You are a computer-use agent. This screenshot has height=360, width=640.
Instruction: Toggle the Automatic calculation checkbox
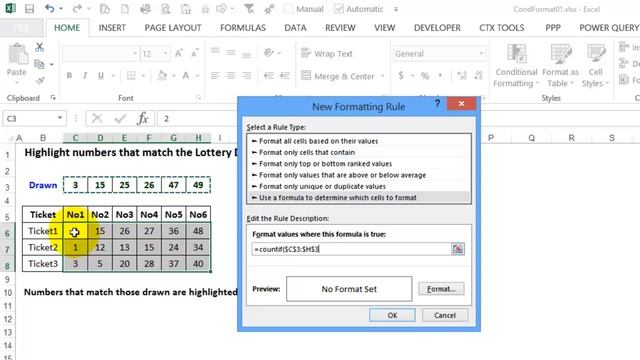click(339, 9)
